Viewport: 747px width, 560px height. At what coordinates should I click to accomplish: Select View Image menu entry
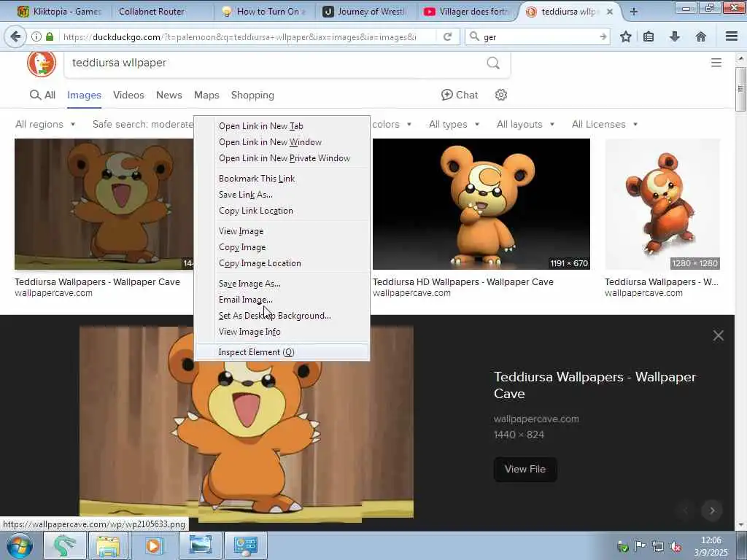pos(282,231)
